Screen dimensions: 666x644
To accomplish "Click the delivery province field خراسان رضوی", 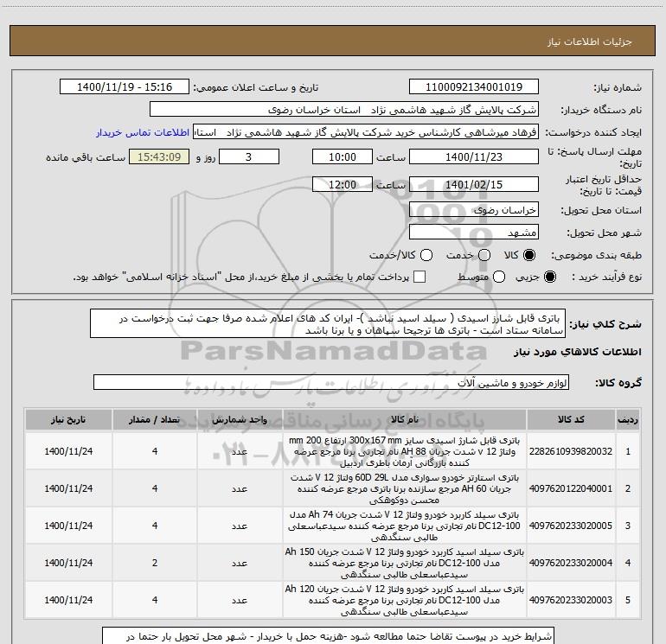I will pos(473,210).
